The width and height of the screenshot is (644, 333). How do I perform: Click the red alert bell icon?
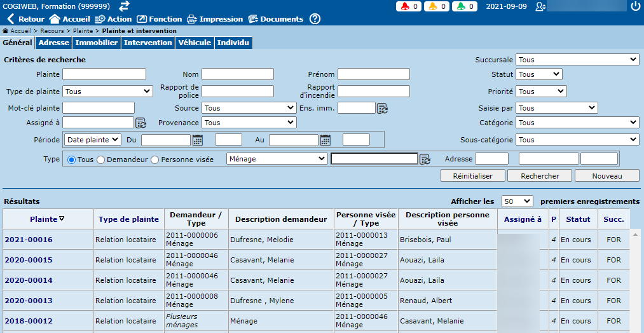404,6
